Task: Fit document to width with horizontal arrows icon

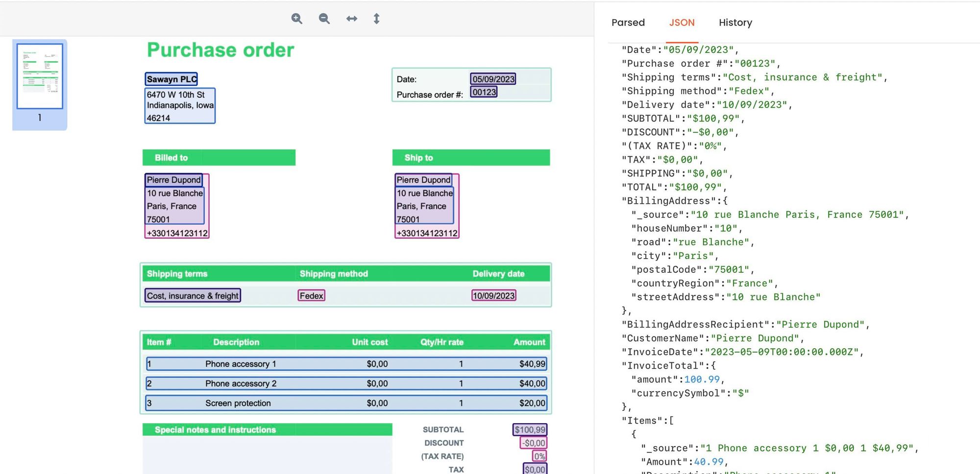Action: [351, 19]
